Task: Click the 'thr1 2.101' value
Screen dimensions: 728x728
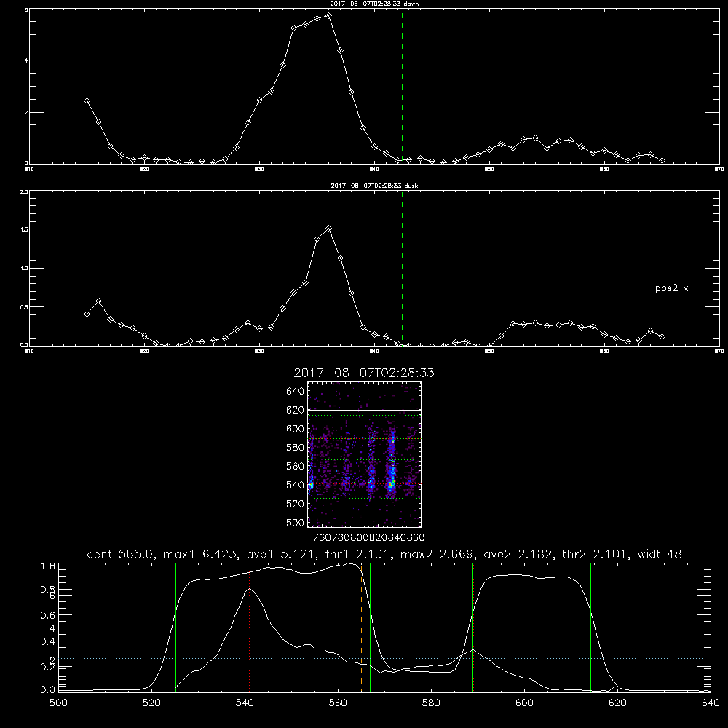Action: tap(357, 554)
